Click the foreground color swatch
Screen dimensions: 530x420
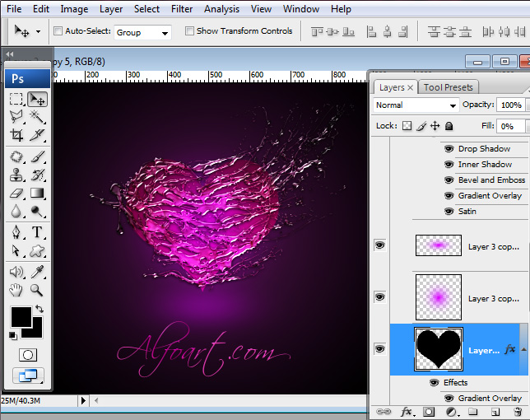point(20,316)
